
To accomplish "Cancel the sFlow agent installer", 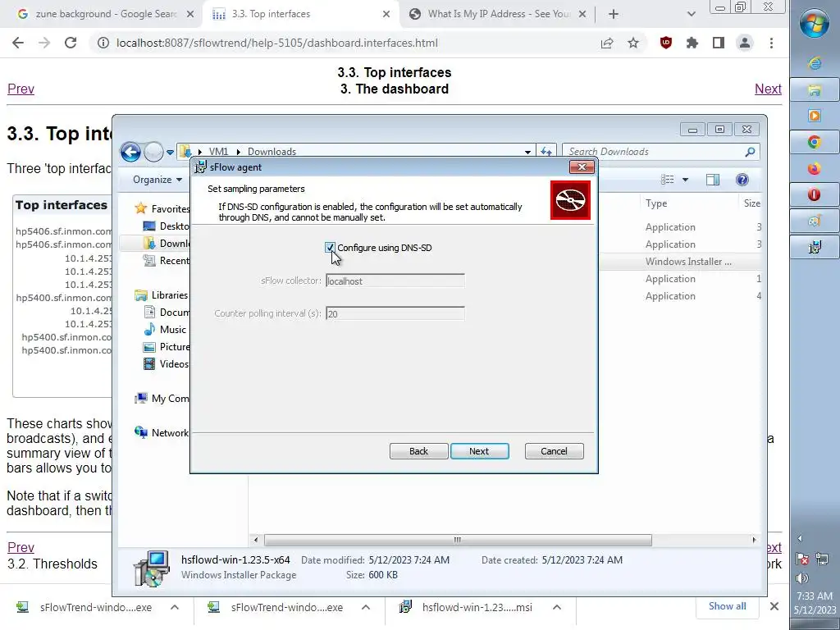I will [x=554, y=451].
